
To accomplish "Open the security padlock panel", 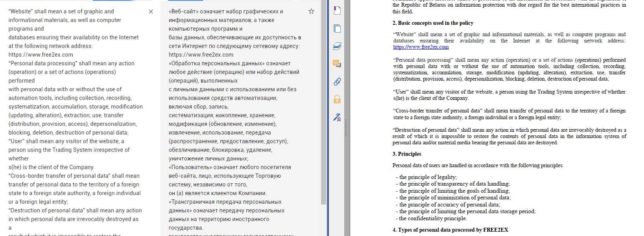I will coord(337,99).
